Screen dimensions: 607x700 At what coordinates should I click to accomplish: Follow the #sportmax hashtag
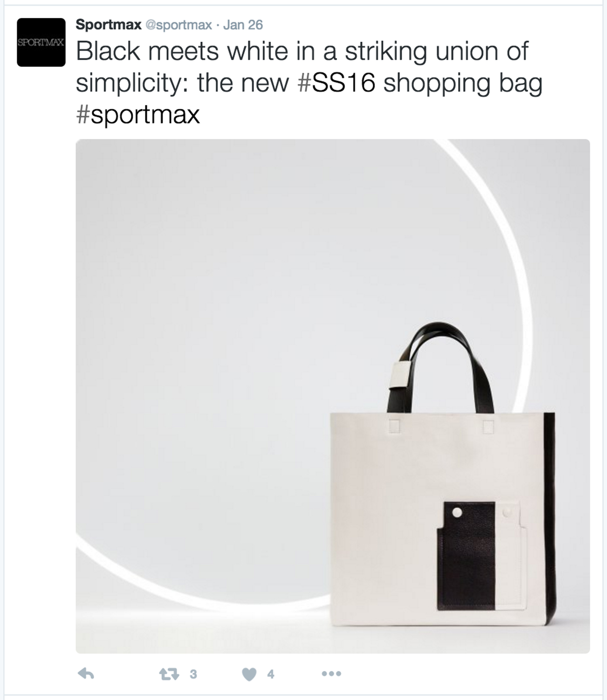pyautogui.click(x=138, y=115)
